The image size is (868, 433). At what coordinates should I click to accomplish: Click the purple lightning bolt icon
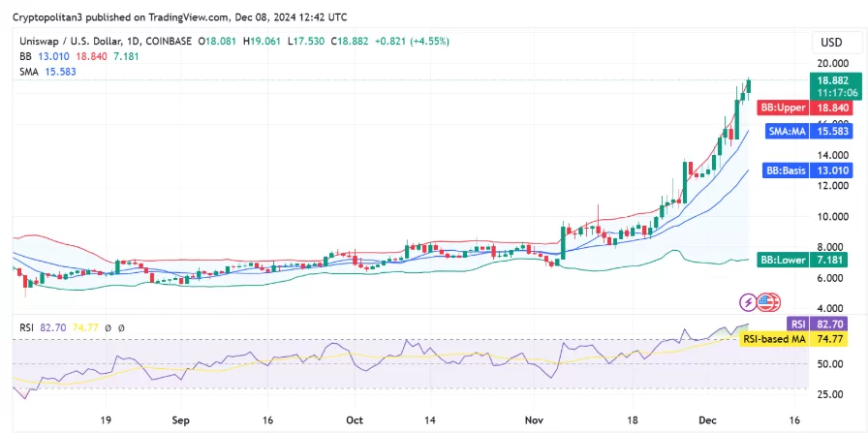pyautogui.click(x=749, y=302)
